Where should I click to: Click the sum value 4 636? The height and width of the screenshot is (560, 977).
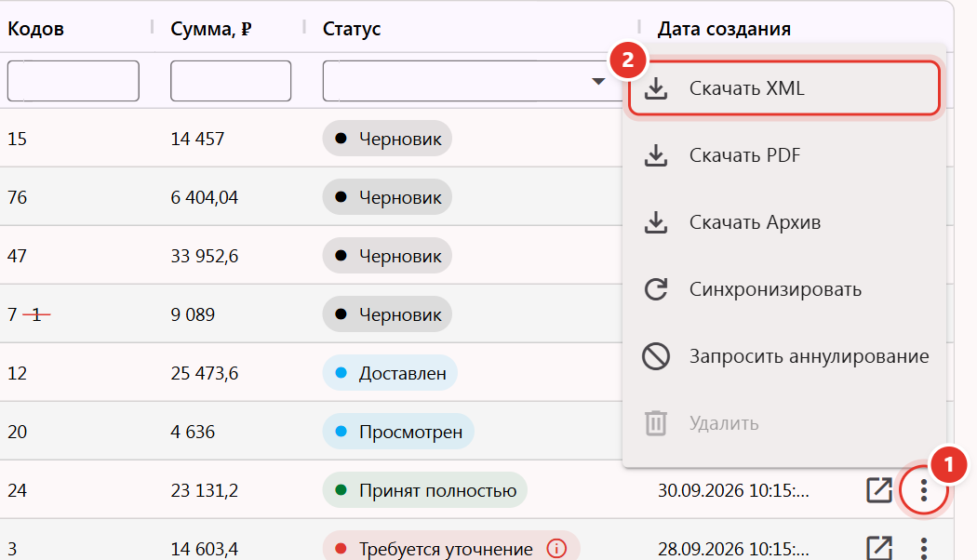click(193, 432)
